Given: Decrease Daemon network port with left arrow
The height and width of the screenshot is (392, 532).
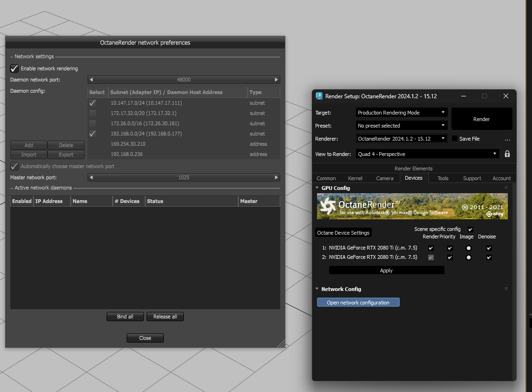Looking at the screenshot, I should coord(91,80).
